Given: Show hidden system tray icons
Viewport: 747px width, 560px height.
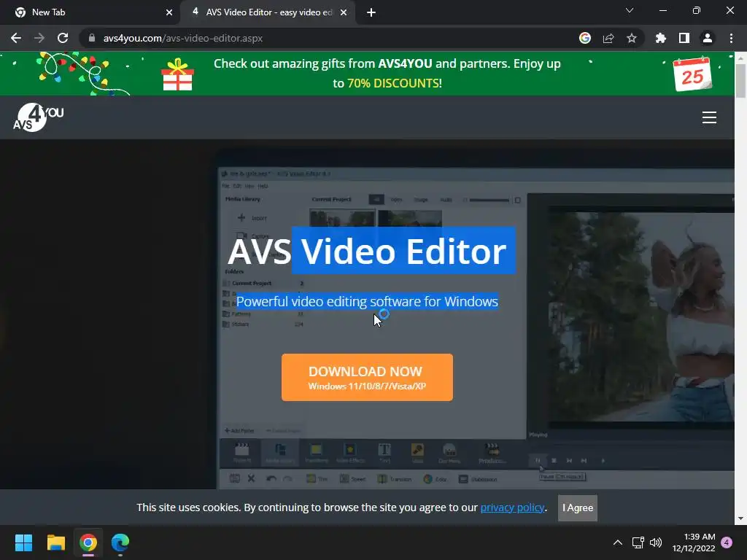Looking at the screenshot, I should tap(617, 542).
